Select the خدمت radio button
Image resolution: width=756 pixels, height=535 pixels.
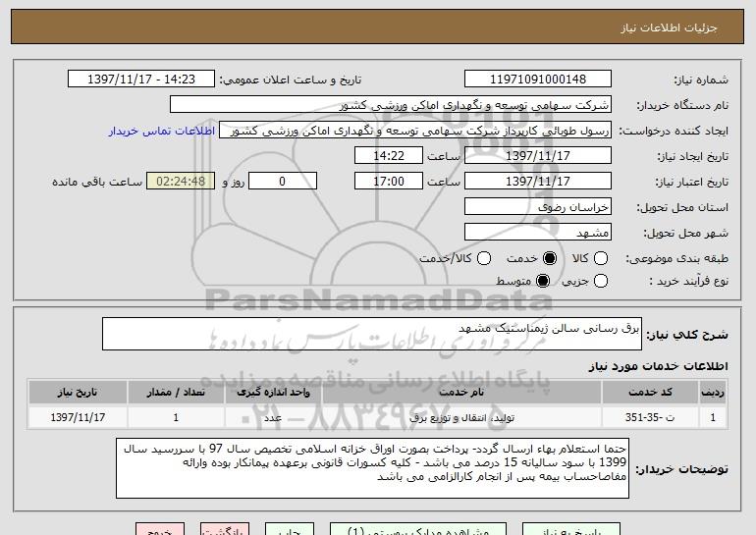[x=549, y=259]
